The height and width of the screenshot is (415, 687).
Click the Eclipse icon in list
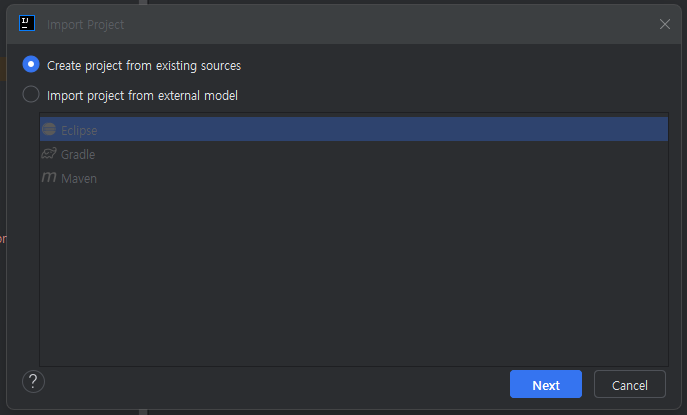[49, 129]
